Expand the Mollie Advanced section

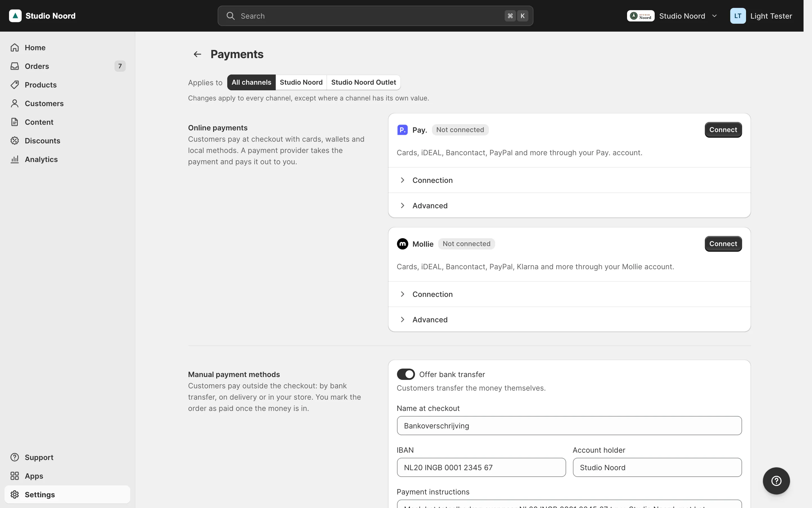click(569, 319)
